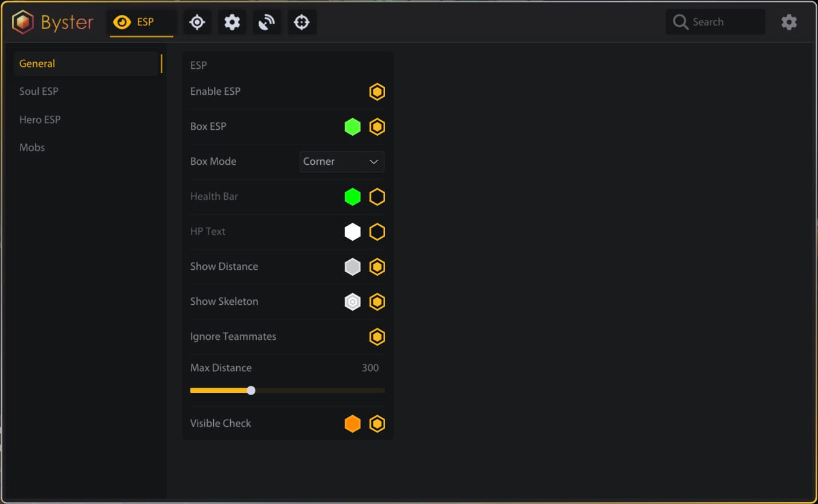Image resolution: width=818 pixels, height=504 pixels.
Task: Click the orange Visible Check color swatch
Action: click(352, 424)
